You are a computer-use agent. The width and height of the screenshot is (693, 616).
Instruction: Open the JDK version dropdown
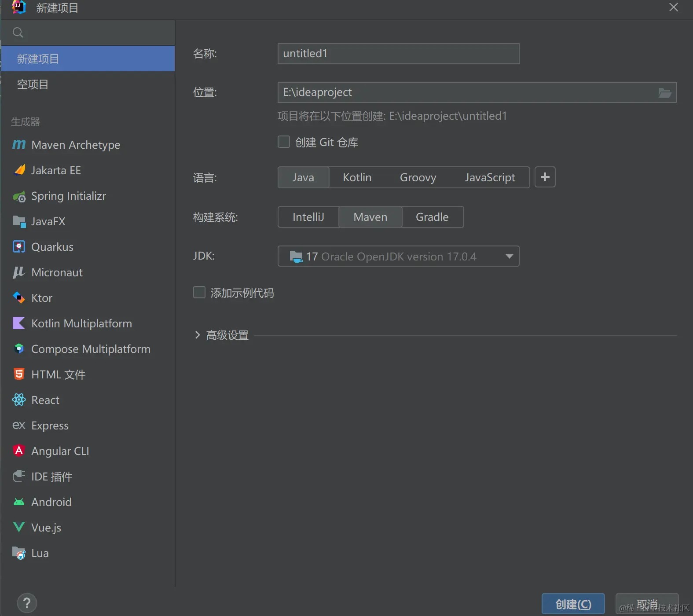(x=399, y=256)
